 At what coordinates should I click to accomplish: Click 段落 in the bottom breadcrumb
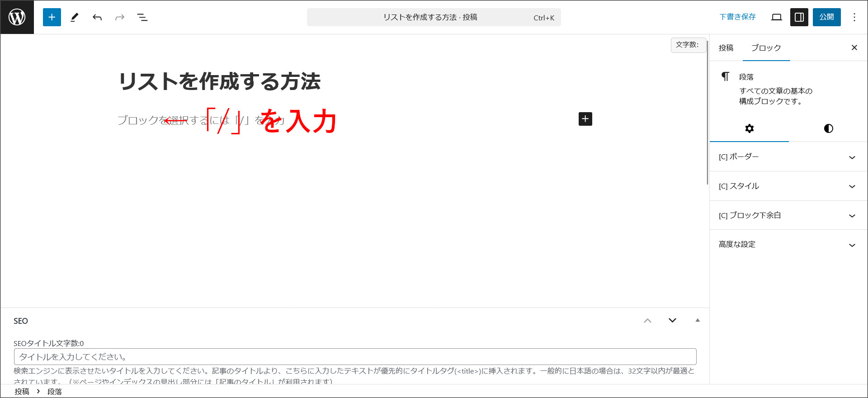[55, 392]
